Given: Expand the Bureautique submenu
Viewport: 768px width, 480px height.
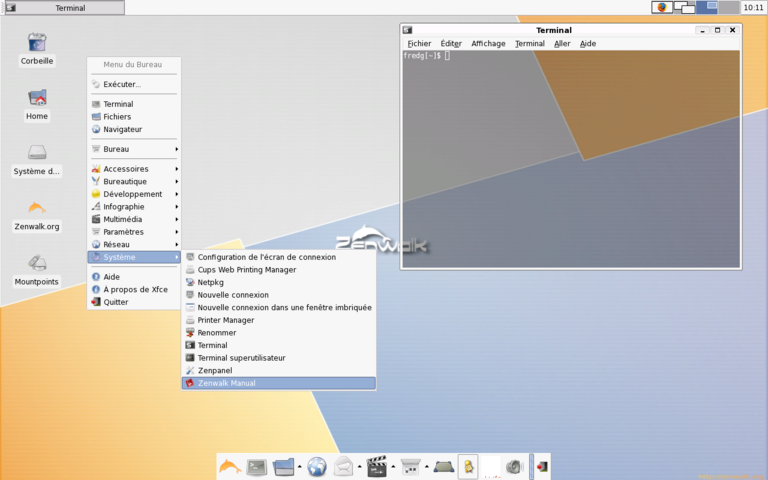Looking at the screenshot, I should 134,181.
